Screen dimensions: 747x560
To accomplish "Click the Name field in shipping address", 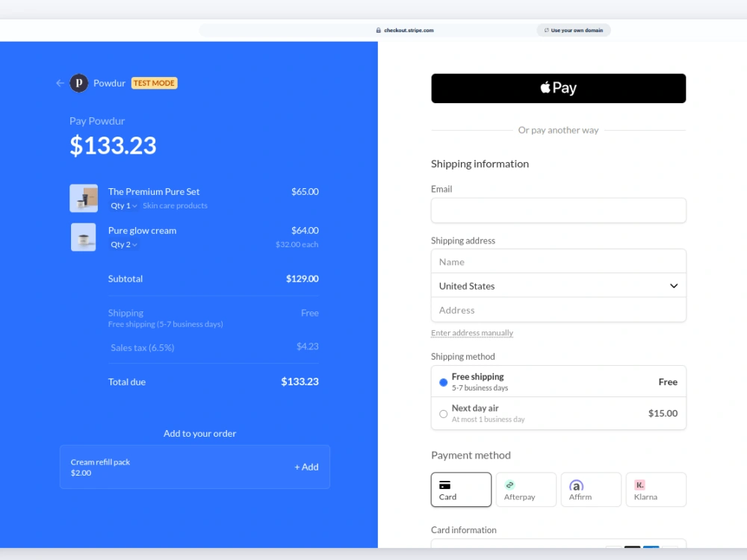I will pos(558,261).
